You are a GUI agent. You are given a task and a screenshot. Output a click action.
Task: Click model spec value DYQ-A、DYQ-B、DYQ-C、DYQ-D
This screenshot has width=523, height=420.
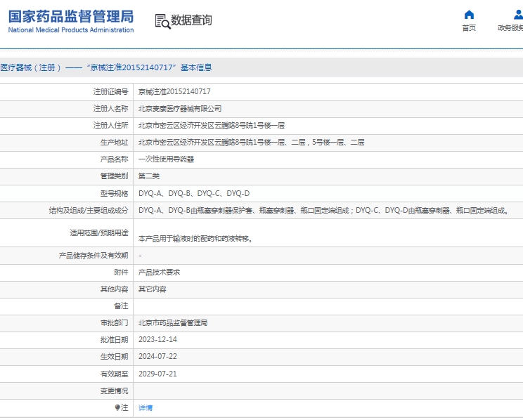(x=194, y=193)
